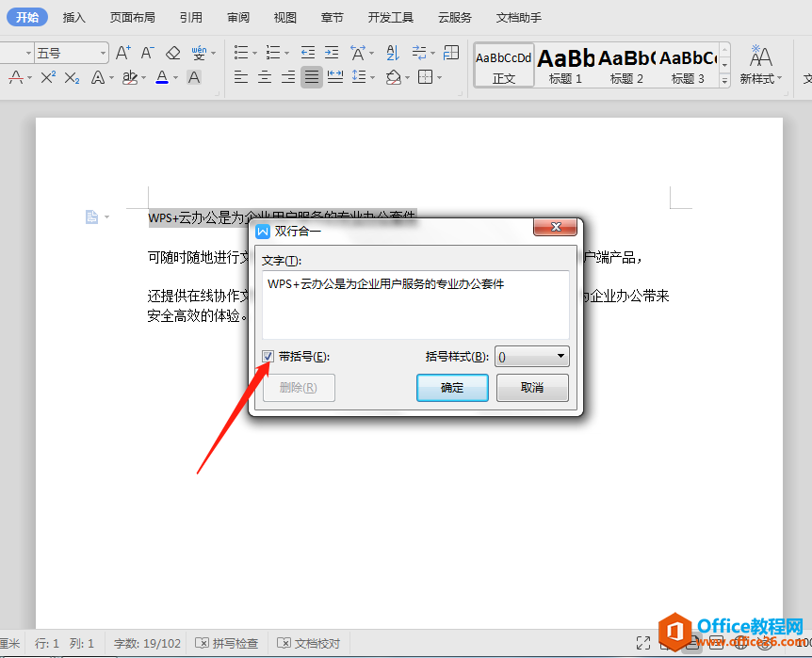Click the line spacing icon
The width and height of the screenshot is (812, 658).
pos(359,77)
